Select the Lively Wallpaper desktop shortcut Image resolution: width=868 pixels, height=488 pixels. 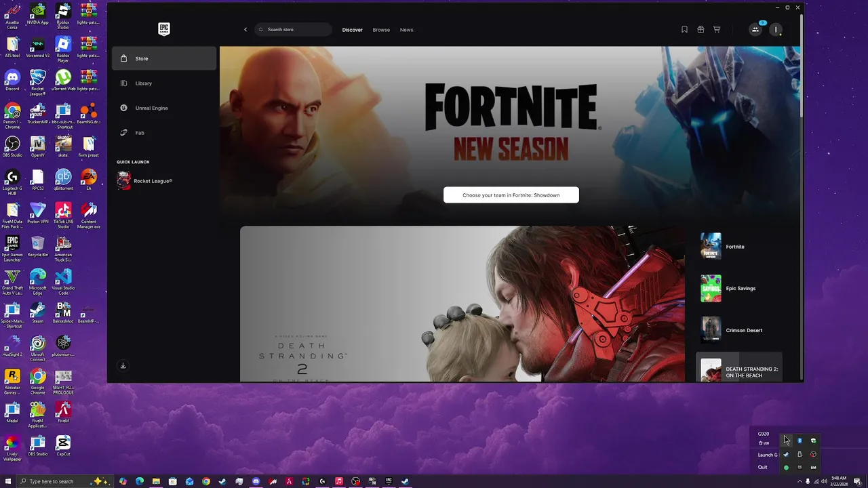tap(12, 447)
